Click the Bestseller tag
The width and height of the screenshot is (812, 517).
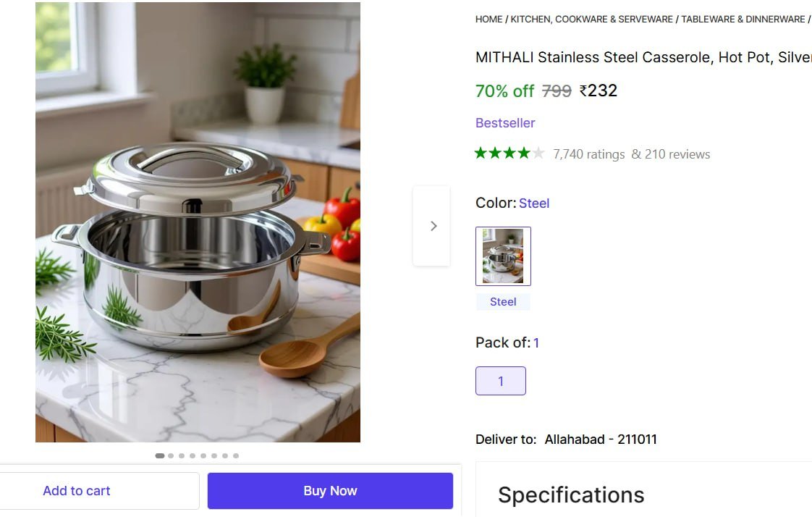(x=505, y=123)
